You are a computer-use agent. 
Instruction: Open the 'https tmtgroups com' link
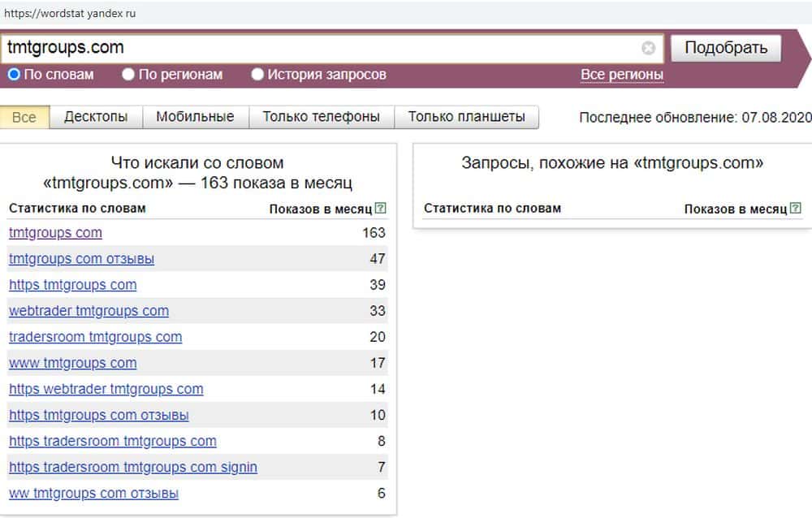click(72, 285)
